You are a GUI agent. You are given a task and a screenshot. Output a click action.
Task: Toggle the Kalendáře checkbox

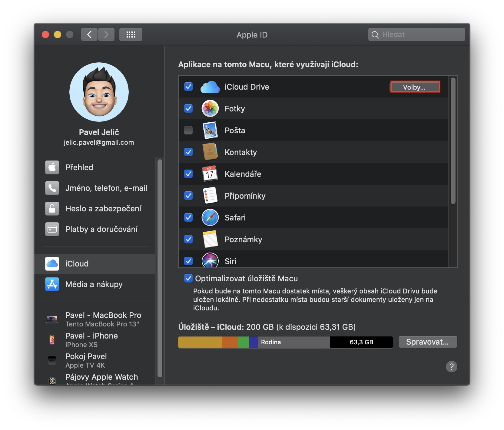pyautogui.click(x=188, y=174)
